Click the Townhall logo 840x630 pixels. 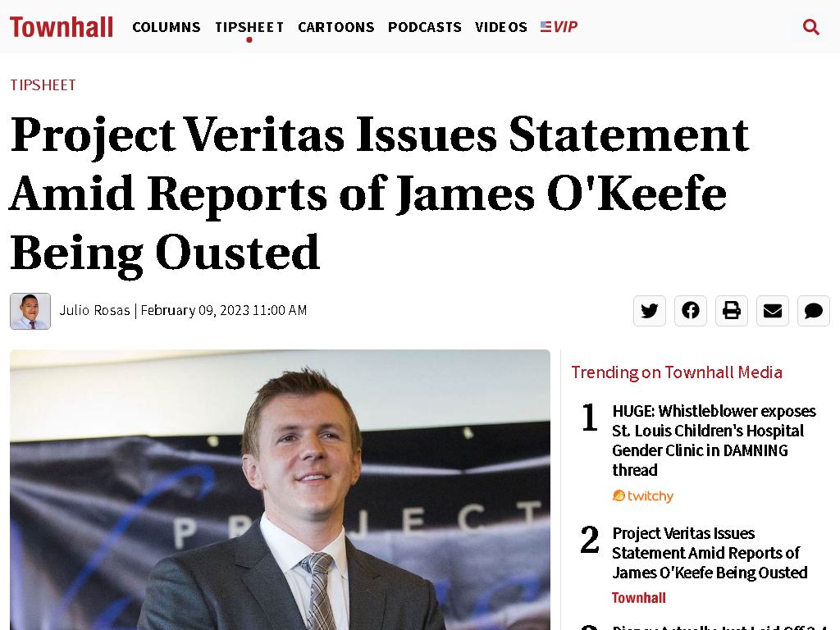pos(61,27)
